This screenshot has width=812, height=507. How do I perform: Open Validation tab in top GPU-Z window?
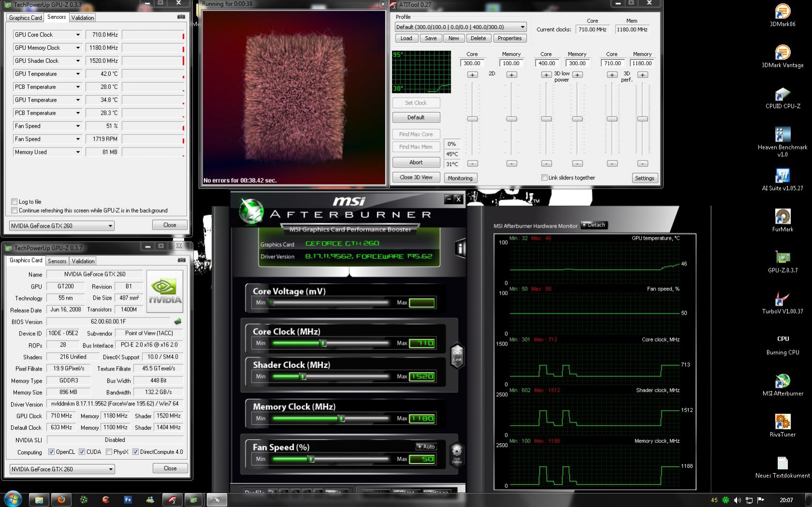(83, 17)
